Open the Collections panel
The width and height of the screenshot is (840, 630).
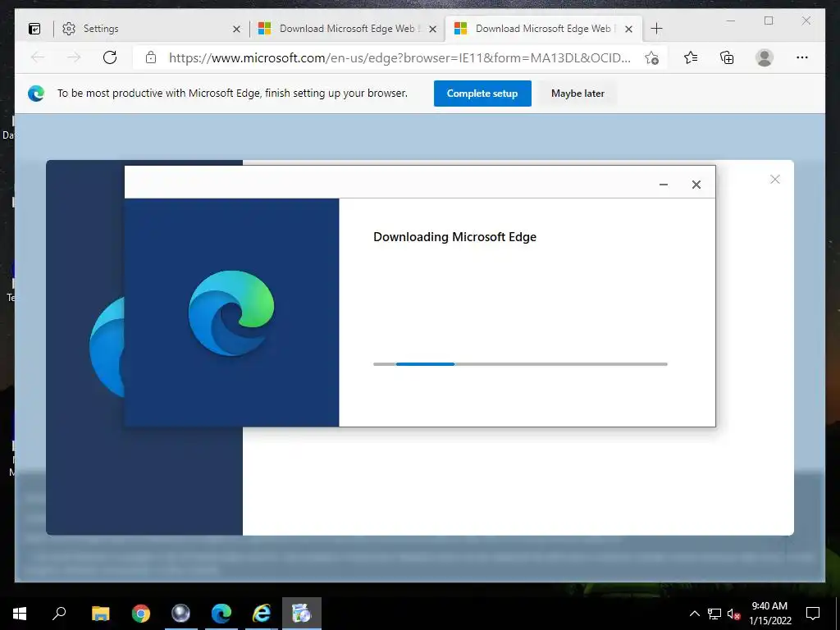[x=727, y=57]
